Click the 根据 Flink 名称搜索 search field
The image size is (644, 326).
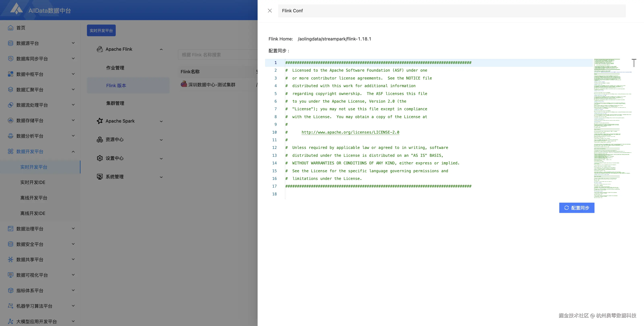pyautogui.click(x=218, y=55)
